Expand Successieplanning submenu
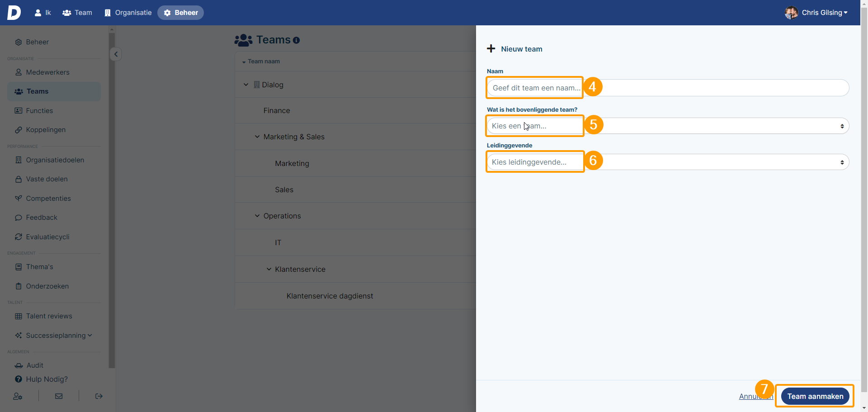This screenshot has height=412, width=868. (x=59, y=336)
